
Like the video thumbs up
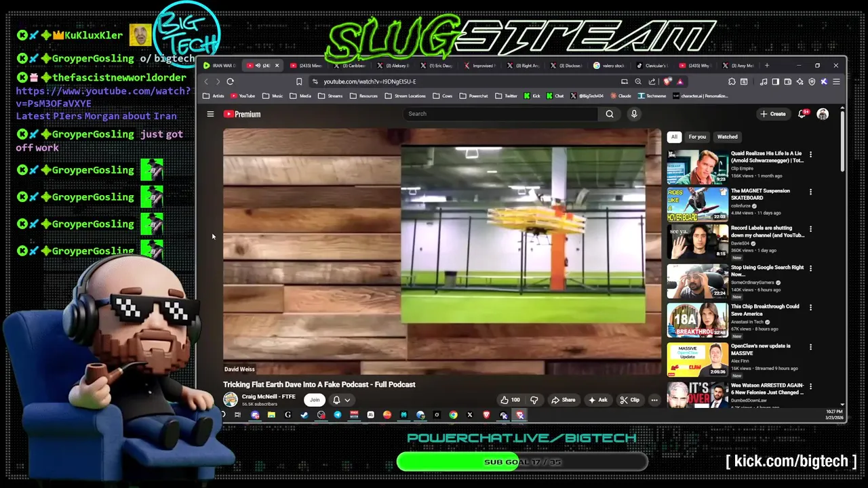click(510, 400)
